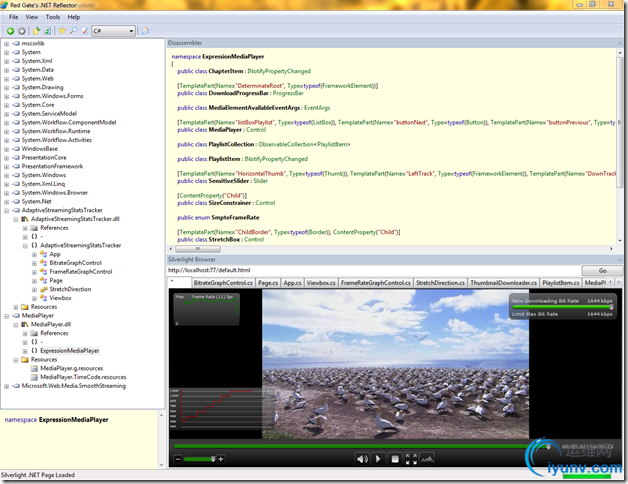This screenshot has height=484, width=628.
Task: Follow the SmpteFrameRate enum link
Action: coord(235,218)
